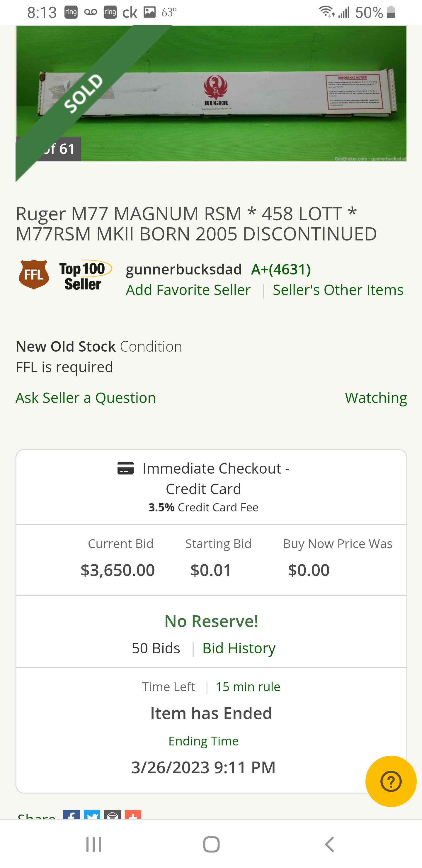The width and height of the screenshot is (422, 868).
Task: Tap the FFL shield badge
Action: 34,274
